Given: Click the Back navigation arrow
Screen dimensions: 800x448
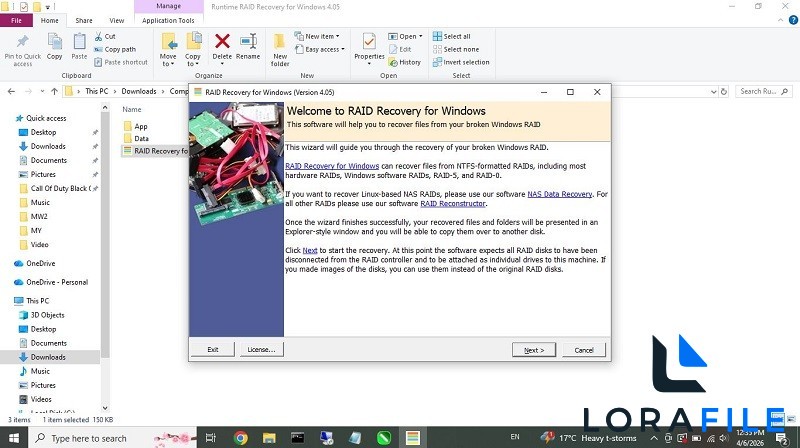Looking at the screenshot, I should (x=11, y=91).
